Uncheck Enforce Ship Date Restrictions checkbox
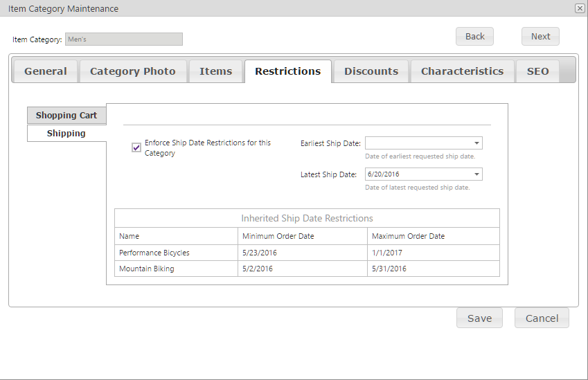Viewport: 588px width, 380px height. 136,147
